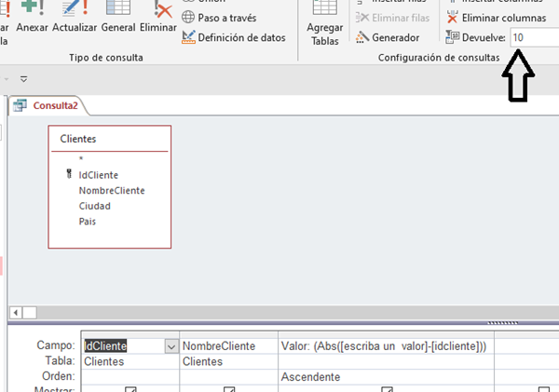Screen dimensions: 559x392
Task: Expand the quick access toolbar customize arrow
Action: coord(24,79)
